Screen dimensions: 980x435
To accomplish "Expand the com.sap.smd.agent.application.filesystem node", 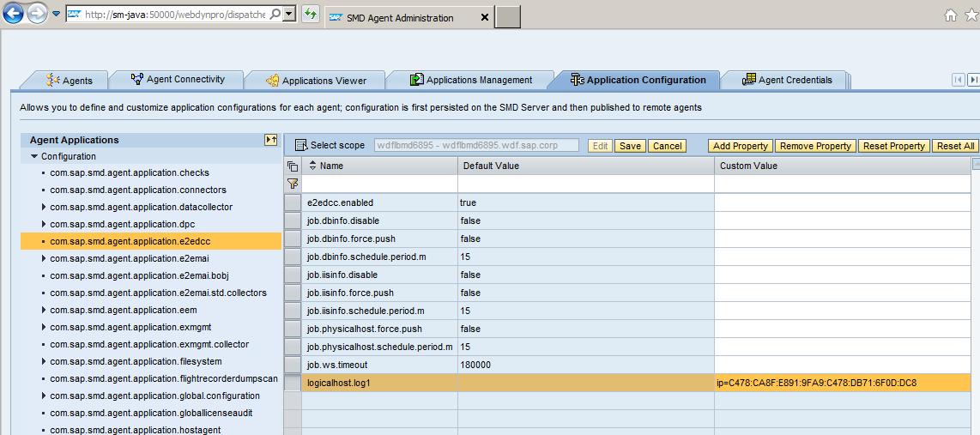I will 43,361.
